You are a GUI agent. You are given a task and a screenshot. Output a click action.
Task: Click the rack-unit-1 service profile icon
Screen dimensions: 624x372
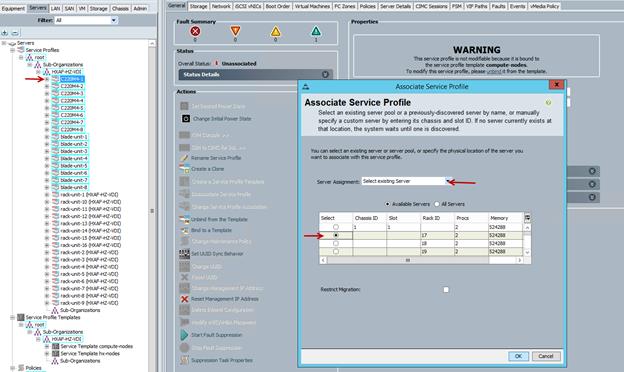[55, 195]
